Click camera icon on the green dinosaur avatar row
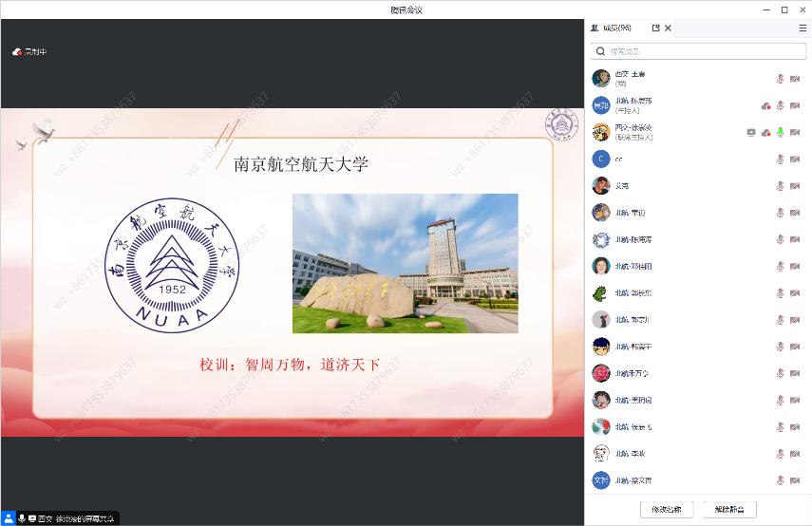 [x=795, y=293]
